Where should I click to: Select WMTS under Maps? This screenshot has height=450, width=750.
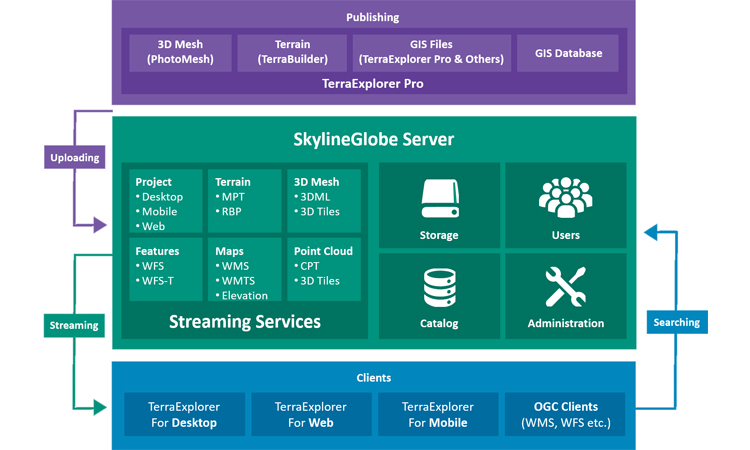tap(238, 281)
